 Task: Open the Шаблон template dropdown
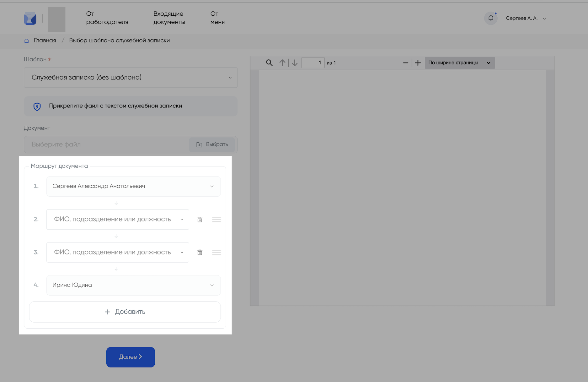click(x=131, y=78)
